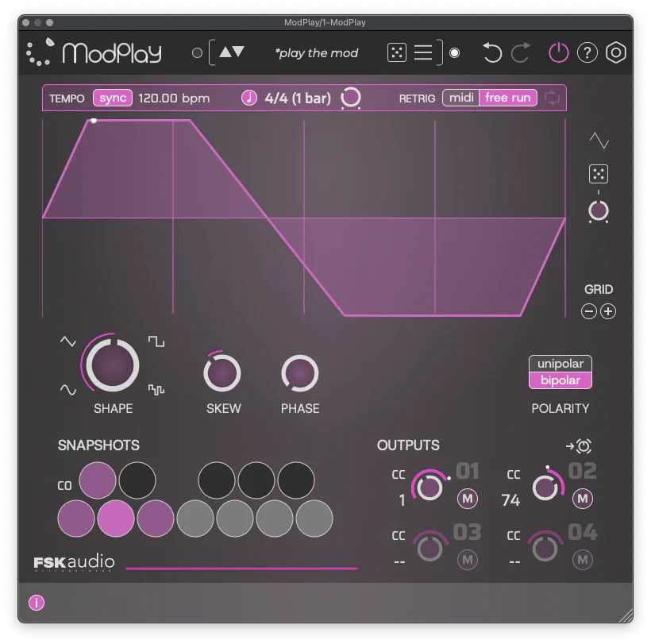
Task: Step presets using the up/down arrows
Action: tap(232, 53)
